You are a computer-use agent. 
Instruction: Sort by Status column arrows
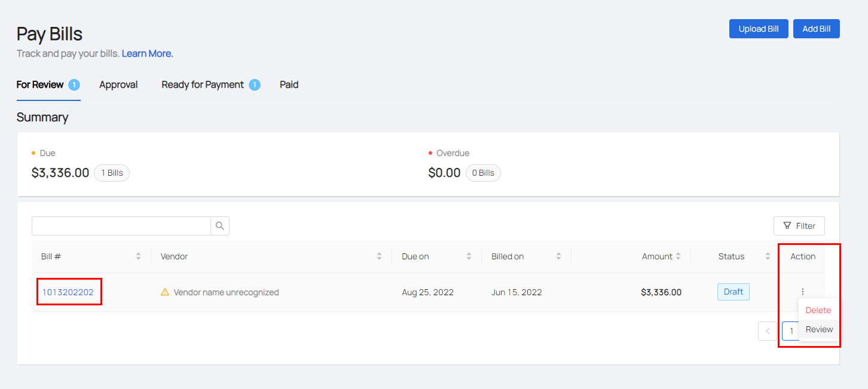(768, 256)
